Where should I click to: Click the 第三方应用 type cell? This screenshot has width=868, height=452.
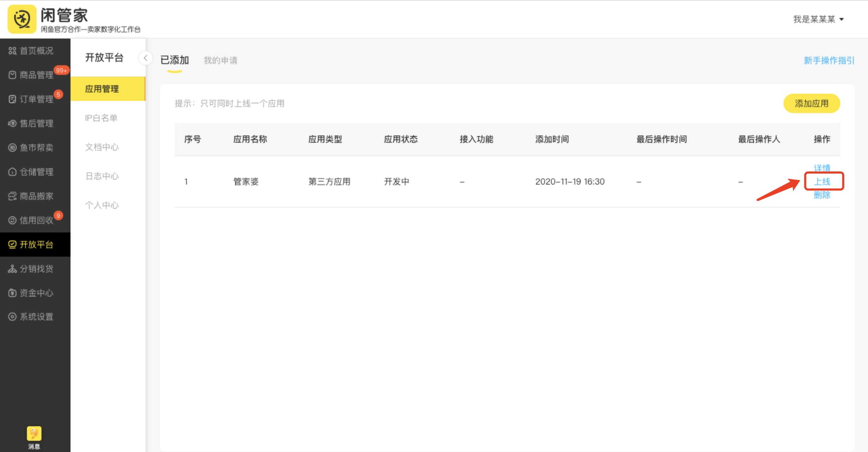329,182
